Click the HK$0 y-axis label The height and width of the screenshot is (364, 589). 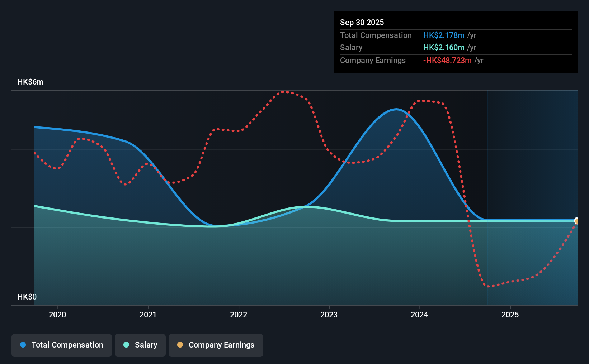27,297
